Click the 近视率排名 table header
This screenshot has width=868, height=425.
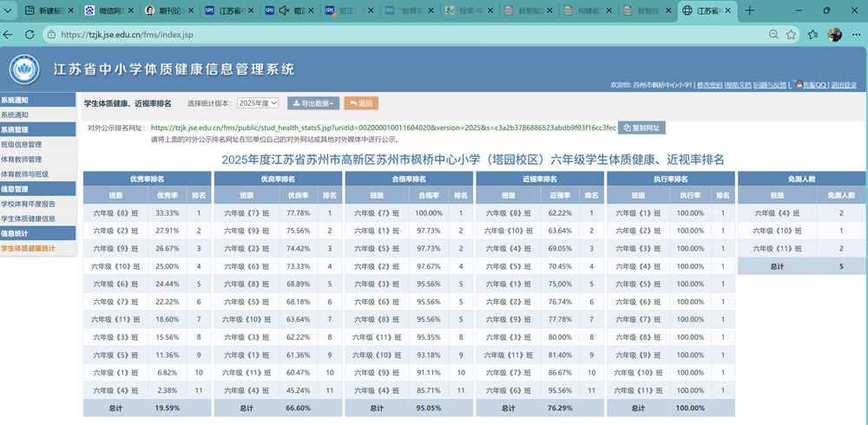[x=540, y=179]
